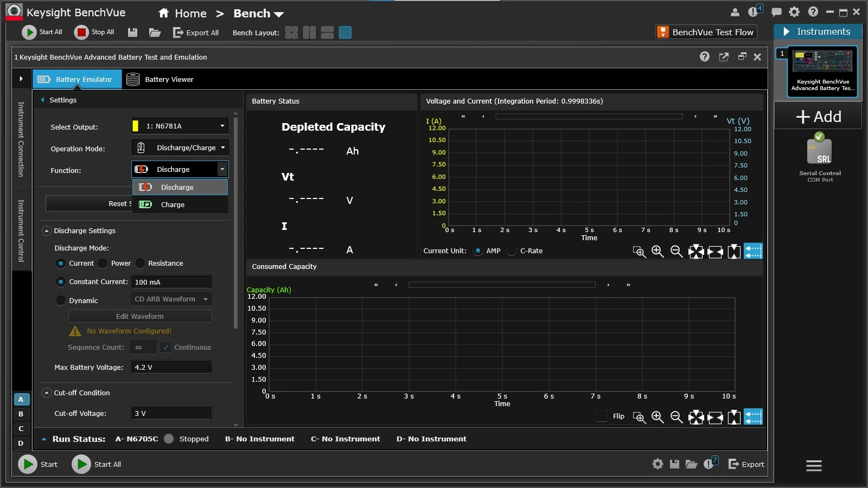Go to Home breadcrumb
The image size is (868, 488).
182,14
